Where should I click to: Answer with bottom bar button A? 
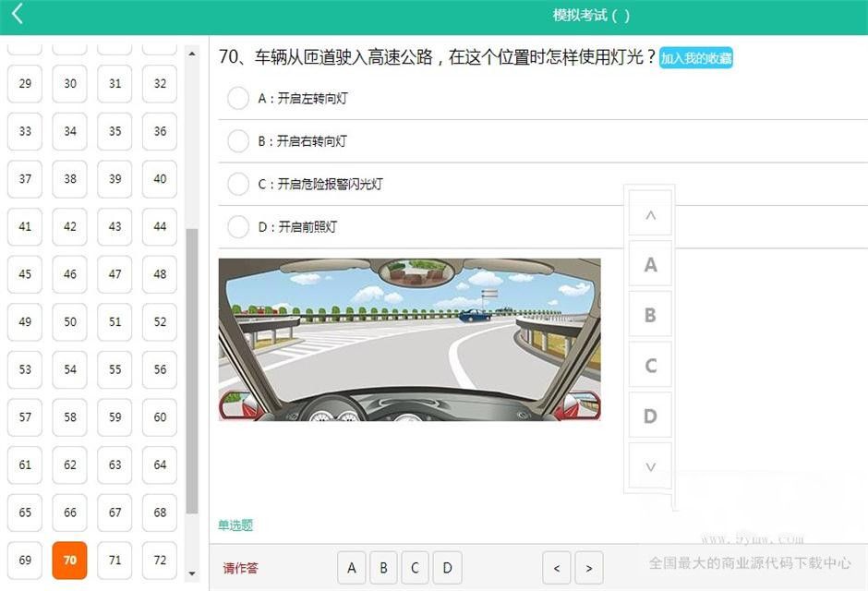point(352,568)
